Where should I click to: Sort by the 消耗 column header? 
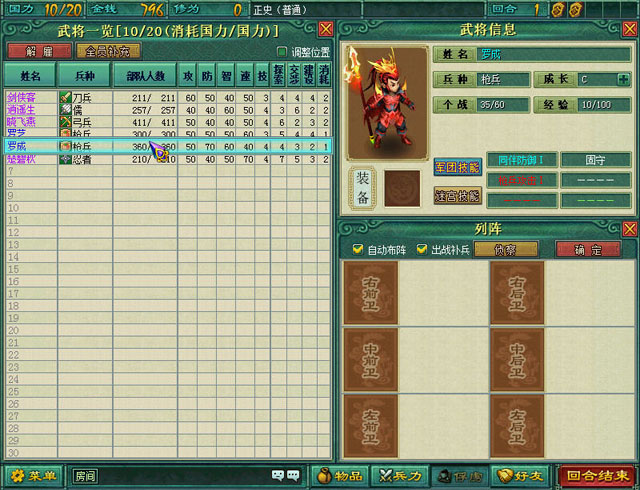click(324, 75)
